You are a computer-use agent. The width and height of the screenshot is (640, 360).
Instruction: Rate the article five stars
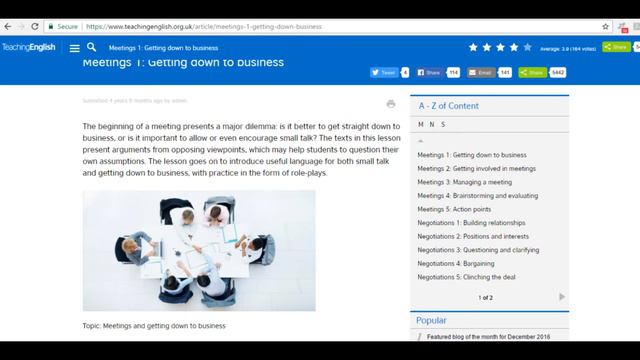pos(527,47)
